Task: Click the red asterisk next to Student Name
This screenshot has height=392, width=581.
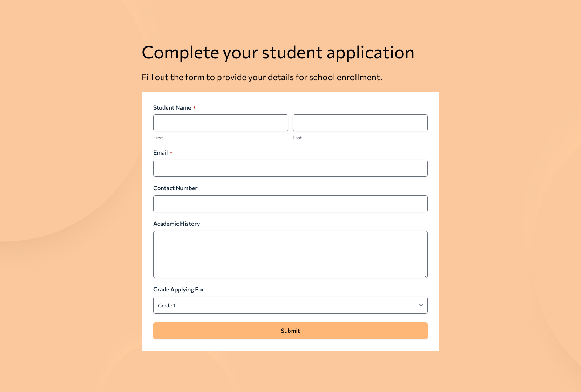Action: click(x=195, y=107)
